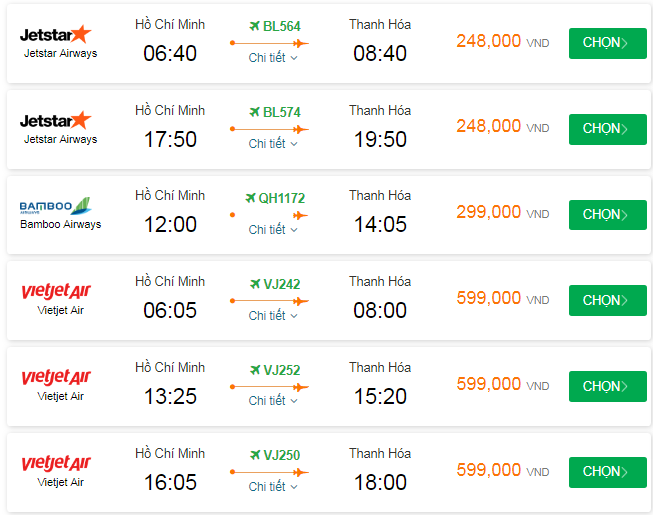Expand Chi tiết for flight VJ252
The image size is (653, 515).
pyautogui.click(x=273, y=401)
